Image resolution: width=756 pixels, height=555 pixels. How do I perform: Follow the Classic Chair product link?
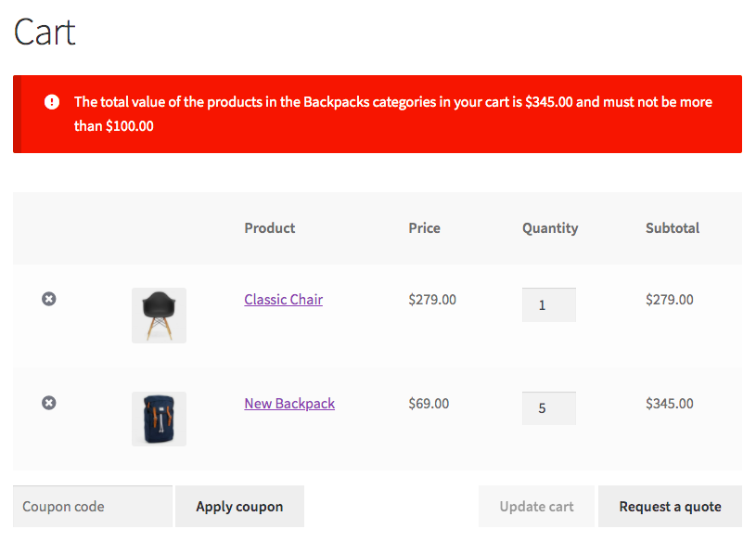(283, 300)
